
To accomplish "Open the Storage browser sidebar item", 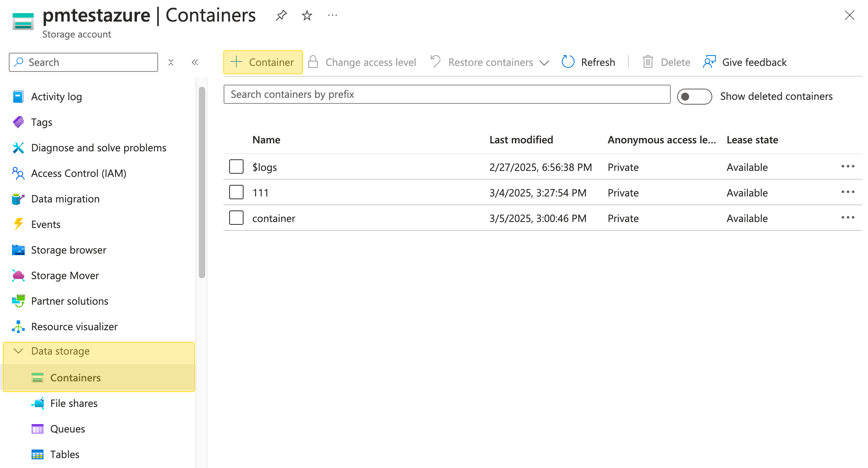I will (x=68, y=250).
